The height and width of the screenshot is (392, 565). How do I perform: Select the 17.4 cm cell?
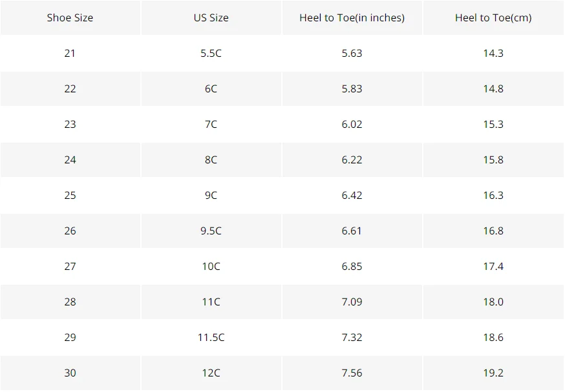pos(493,266)
